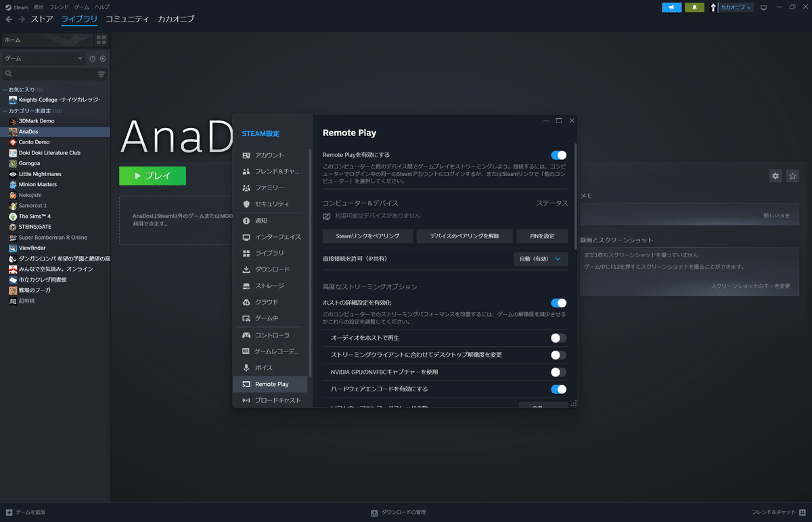Select the ファミリー settings icon
The height and width of the screenshot is (522, 812).
[246, 188]
